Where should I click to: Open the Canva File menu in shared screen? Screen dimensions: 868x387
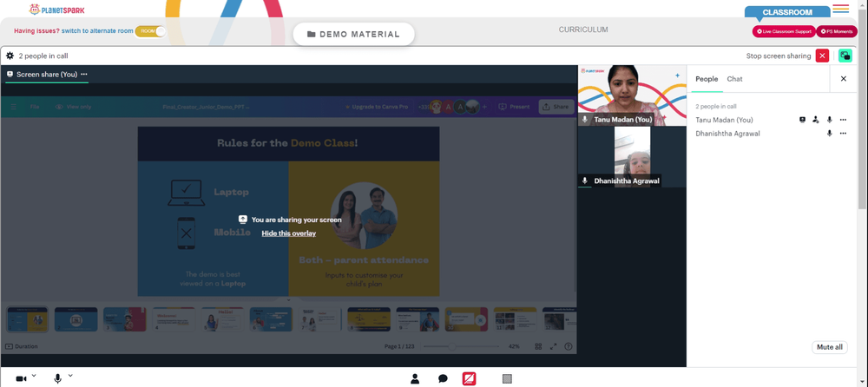(35, 107)
